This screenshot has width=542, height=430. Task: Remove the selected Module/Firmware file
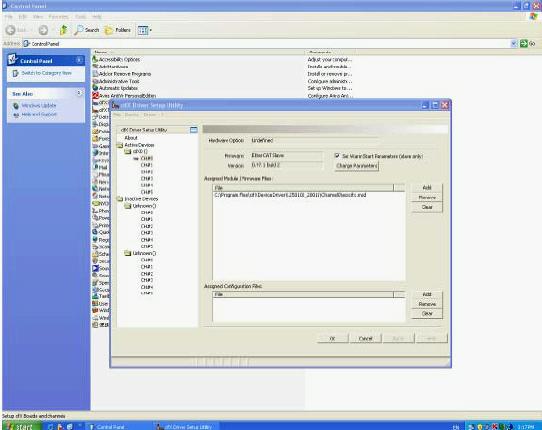427,197
